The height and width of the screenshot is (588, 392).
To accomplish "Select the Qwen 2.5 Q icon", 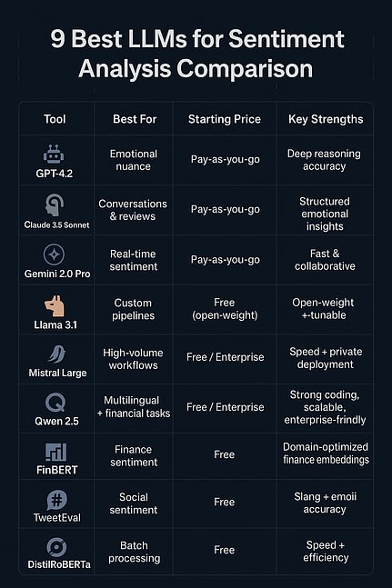I will [x=55, y=403].
